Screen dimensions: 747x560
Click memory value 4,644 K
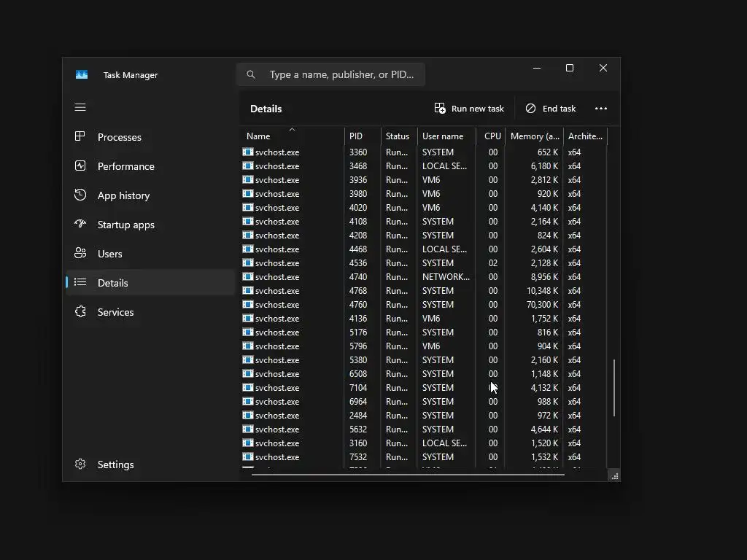pos(544,429)
